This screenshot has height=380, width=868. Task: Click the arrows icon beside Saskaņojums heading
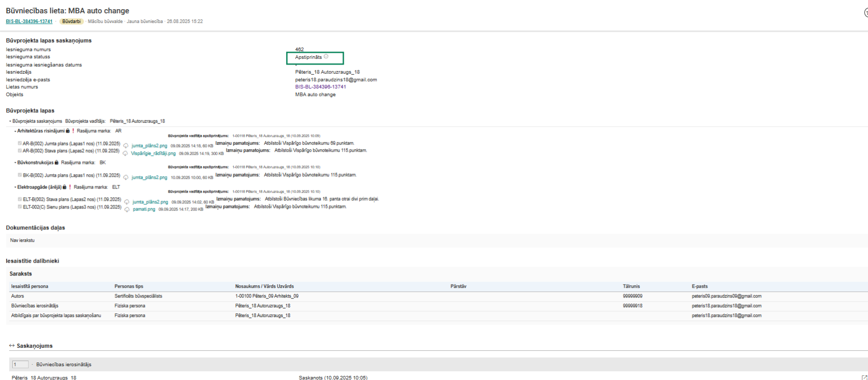[x=12, y=346]
